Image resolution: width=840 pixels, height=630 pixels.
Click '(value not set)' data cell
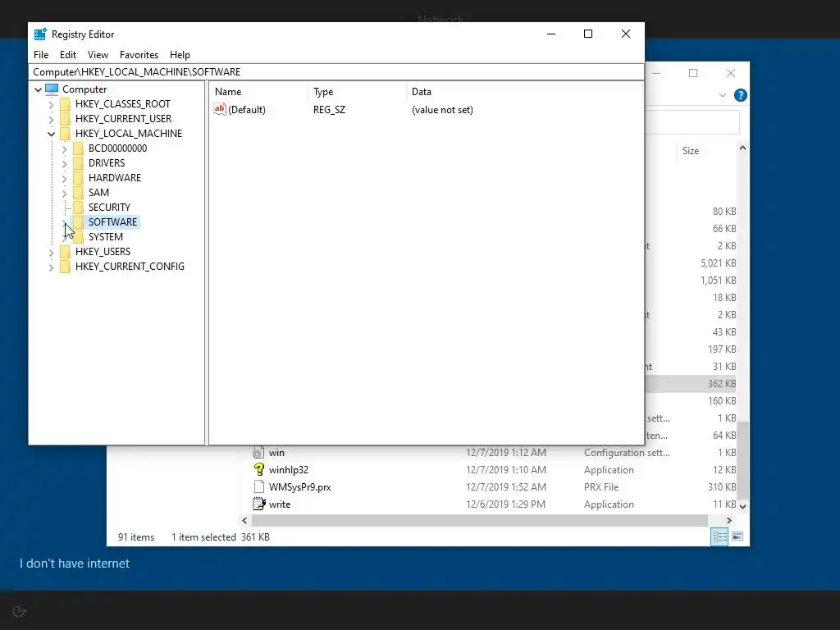click(442, 110)
